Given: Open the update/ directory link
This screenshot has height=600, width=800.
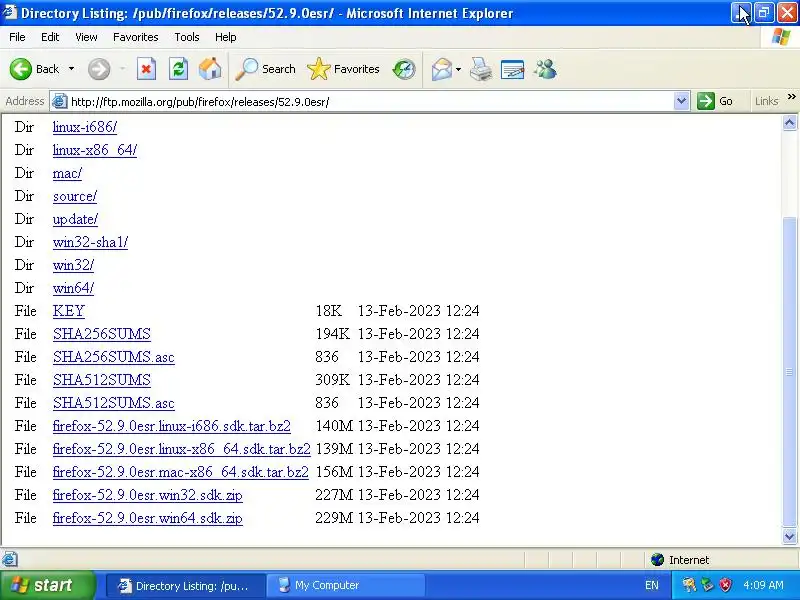Looking at the screenshot, I should coord(75,219).
